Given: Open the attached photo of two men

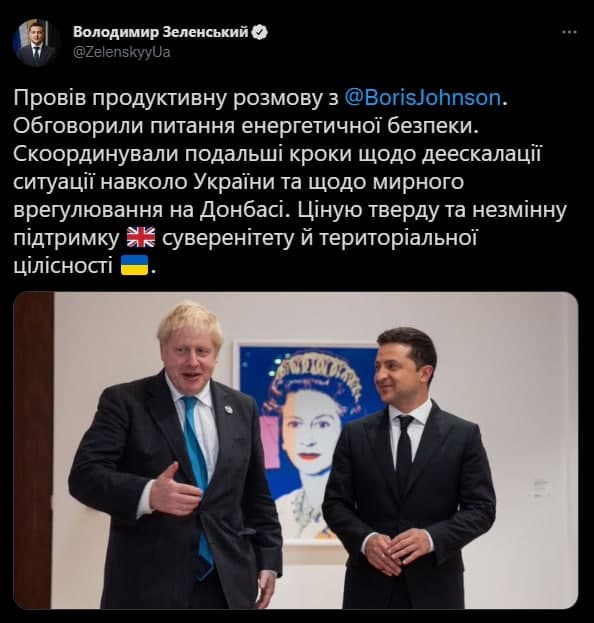Looking at the screenshot, I should point(296,450).
